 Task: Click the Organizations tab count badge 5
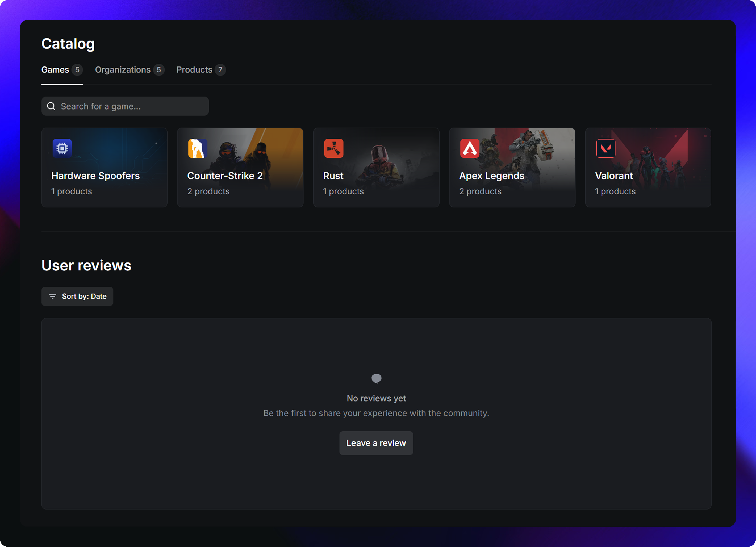click(159, 70)
